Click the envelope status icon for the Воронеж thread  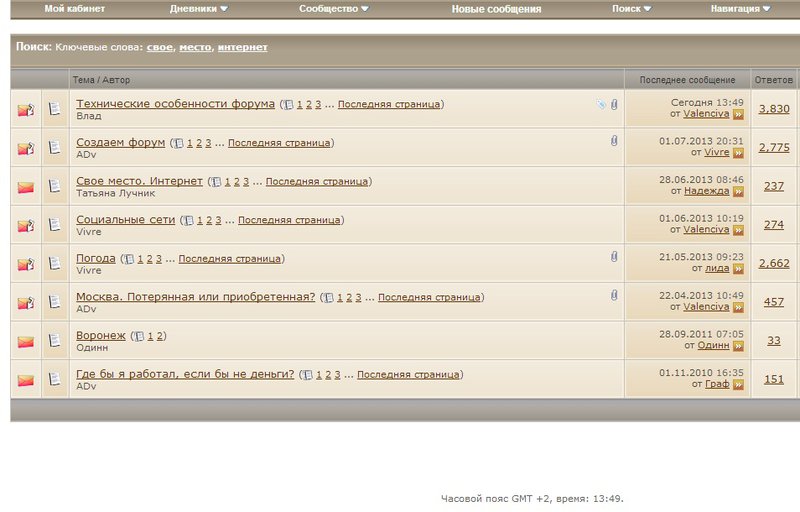[26, 342]
